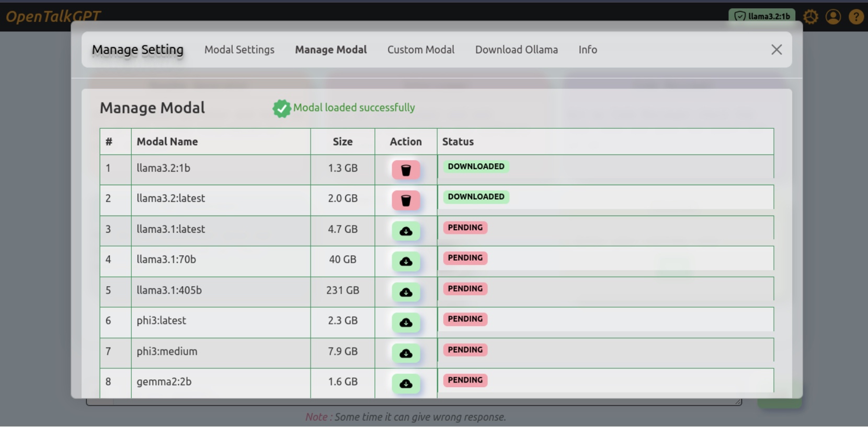
Task: Click the 2.0 GB size cell
Action: click(x=342, y=200)
